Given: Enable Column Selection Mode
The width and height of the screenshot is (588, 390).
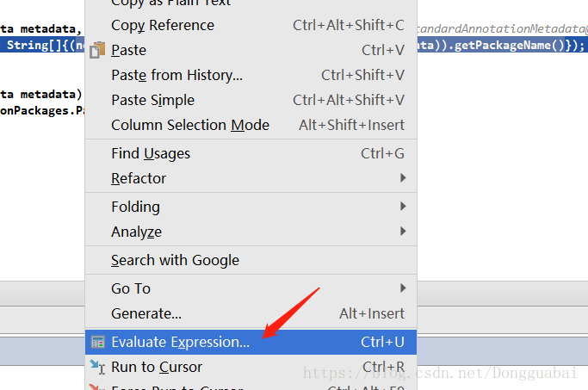Looking at the screenshot, I should coord(251,125).
